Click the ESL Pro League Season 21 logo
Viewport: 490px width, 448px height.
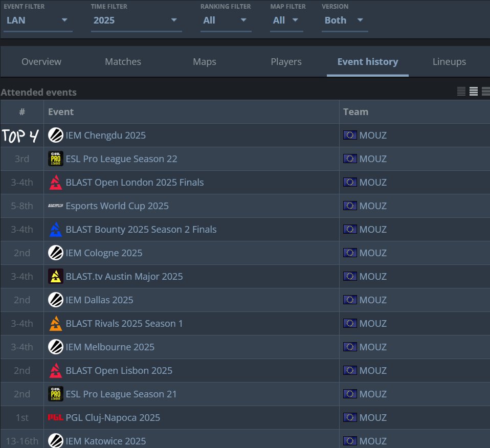(x=56, y=394)
